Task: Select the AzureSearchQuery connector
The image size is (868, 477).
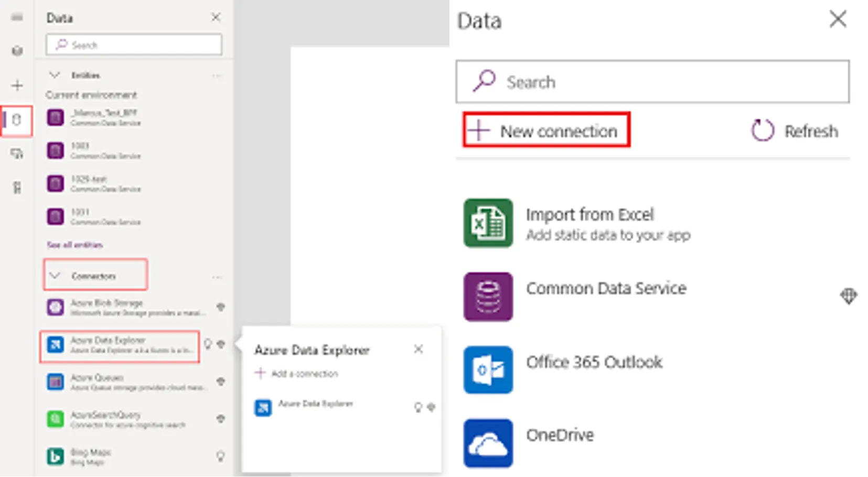Action: tap(126, 419)
